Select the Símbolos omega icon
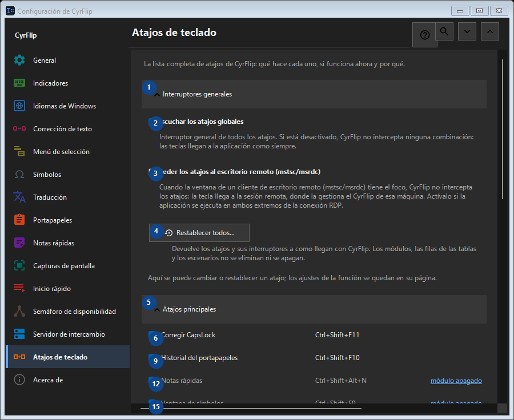 click(x=19, y=174)
